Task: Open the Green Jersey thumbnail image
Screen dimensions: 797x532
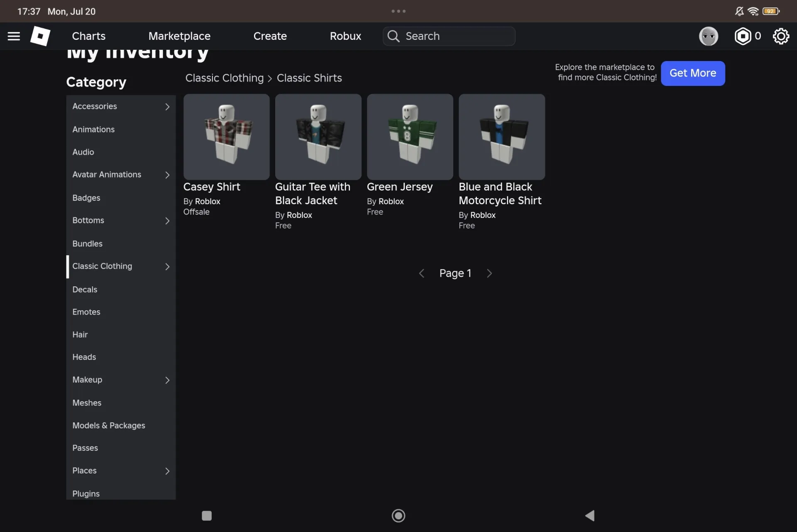Action: (x=410, y=137)
